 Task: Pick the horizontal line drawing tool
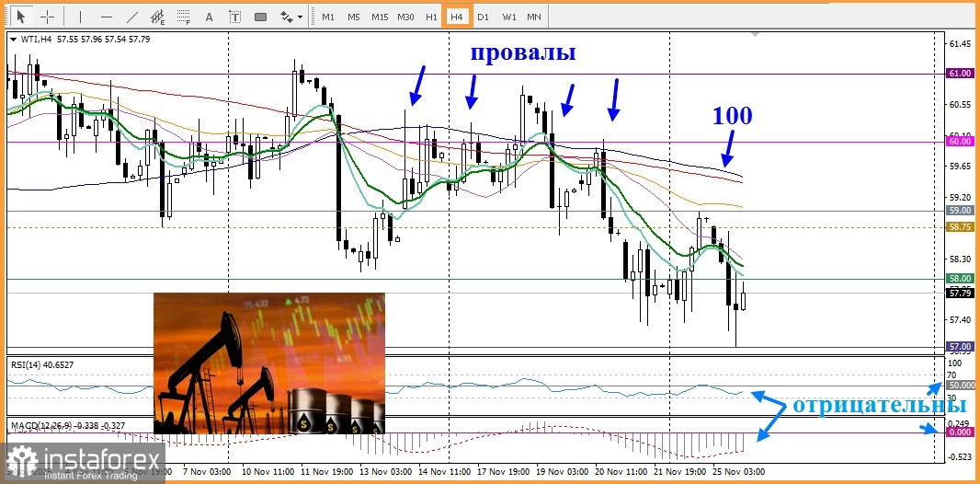pos(107,17)
